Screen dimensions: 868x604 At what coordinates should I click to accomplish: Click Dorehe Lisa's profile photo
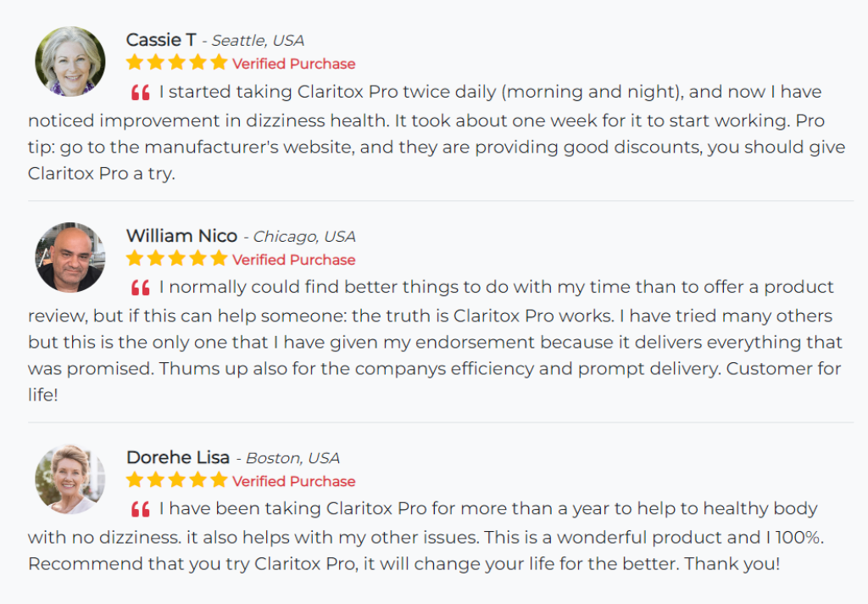coord(70,479)
